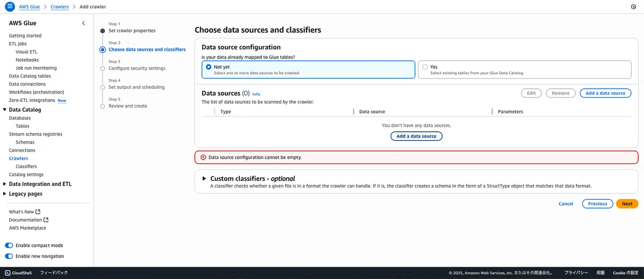Click Step 5 Review and create
The width and height of the screenshot is (644, 279).
click(x=128, y=106)
